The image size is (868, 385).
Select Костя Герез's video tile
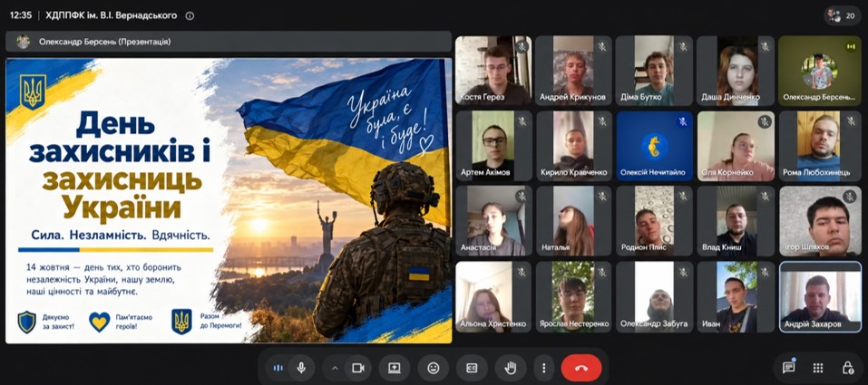pyautogui.click(x=493, y=71)
